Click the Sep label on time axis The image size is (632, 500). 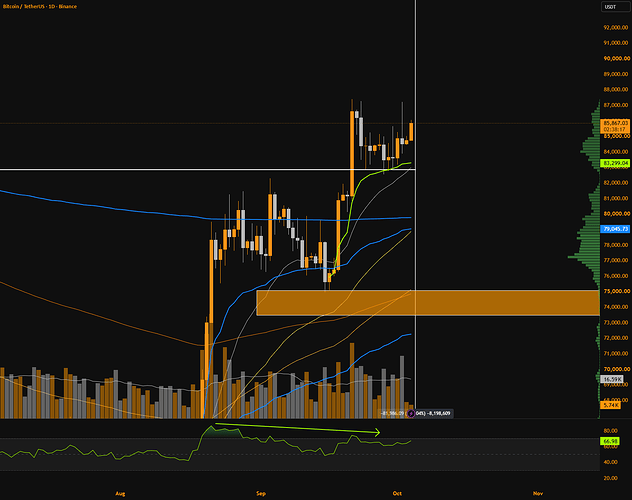[261, 494]
